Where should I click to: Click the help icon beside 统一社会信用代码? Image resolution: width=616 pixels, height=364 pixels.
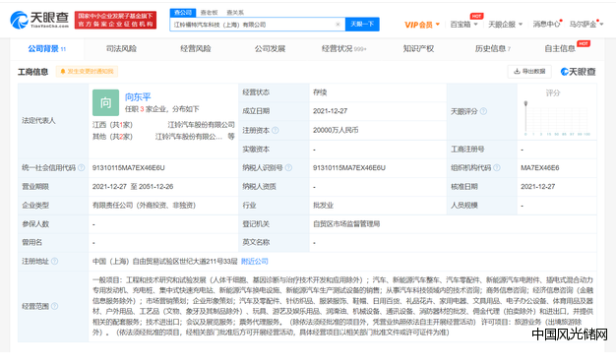(82, 167)
